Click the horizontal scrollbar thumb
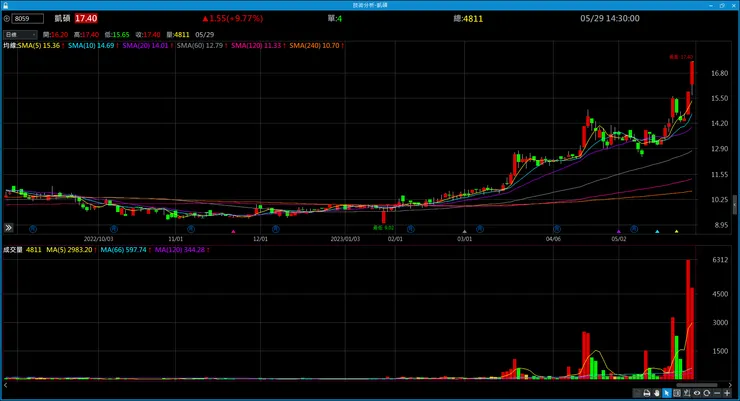 [697, 385]
